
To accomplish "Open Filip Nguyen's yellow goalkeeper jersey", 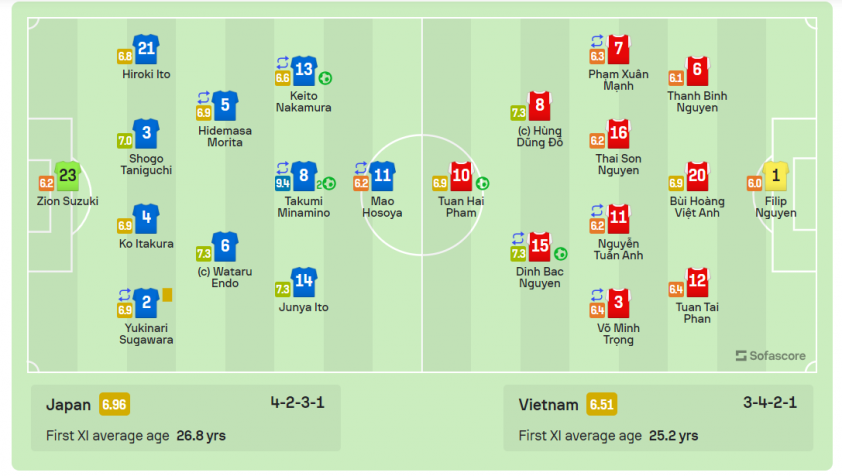I will pyautogui.click(x=775, y=176).
